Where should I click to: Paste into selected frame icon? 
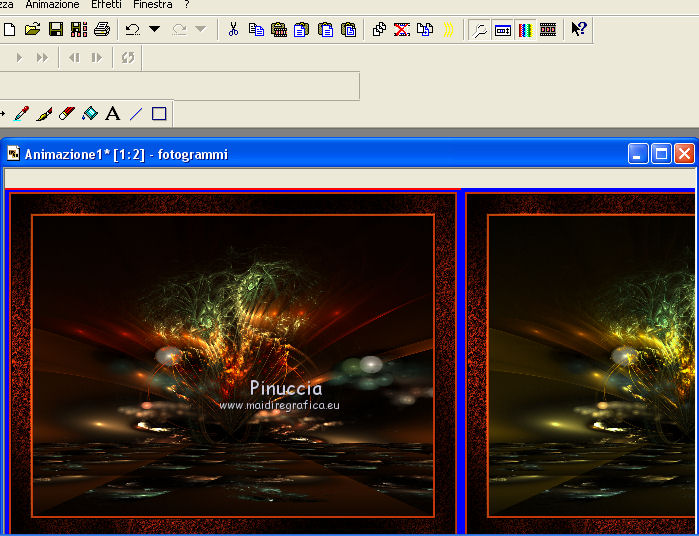point(302,29)
